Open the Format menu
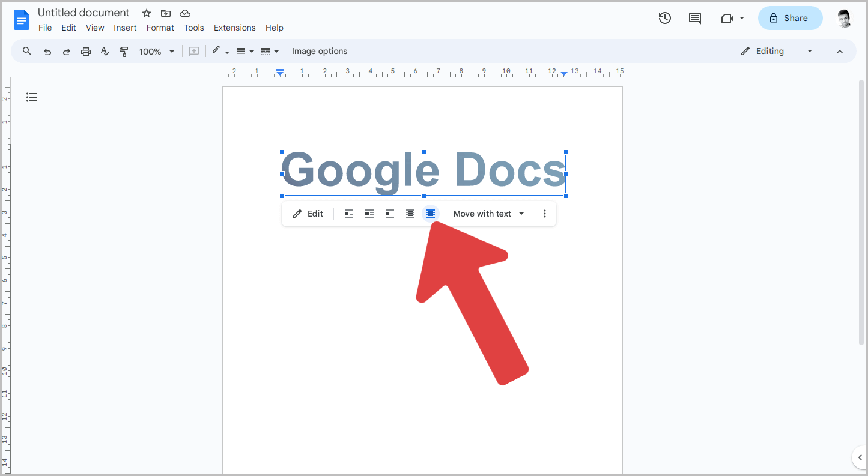This screenshot has height=476, width=868. click(160, 28)
